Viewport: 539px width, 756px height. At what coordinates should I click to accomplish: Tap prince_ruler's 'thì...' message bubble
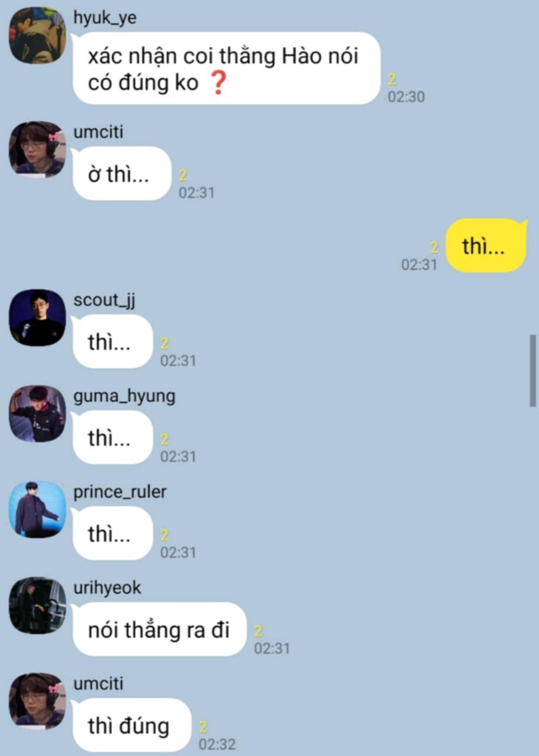(x=112, y=533)
